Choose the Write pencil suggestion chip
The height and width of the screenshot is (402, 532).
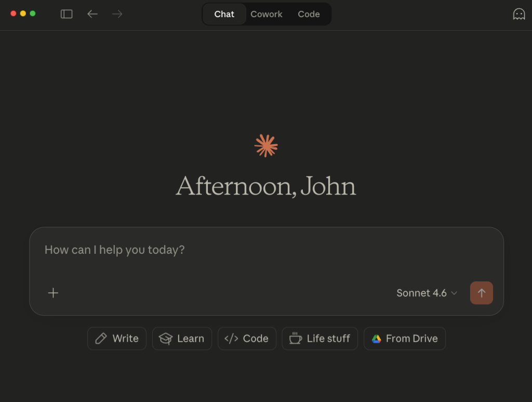point(117,339)
